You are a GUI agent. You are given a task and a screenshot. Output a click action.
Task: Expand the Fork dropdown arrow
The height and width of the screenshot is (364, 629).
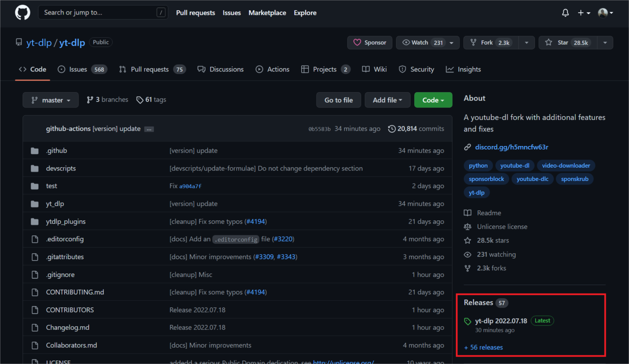(x=526, y=43)
